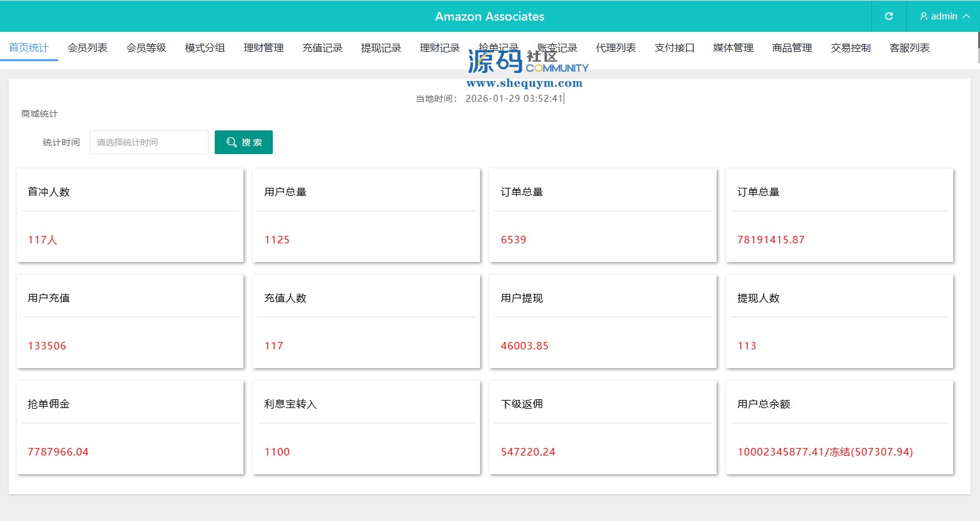View the 充值记录 tab

(x=322, y=48)
